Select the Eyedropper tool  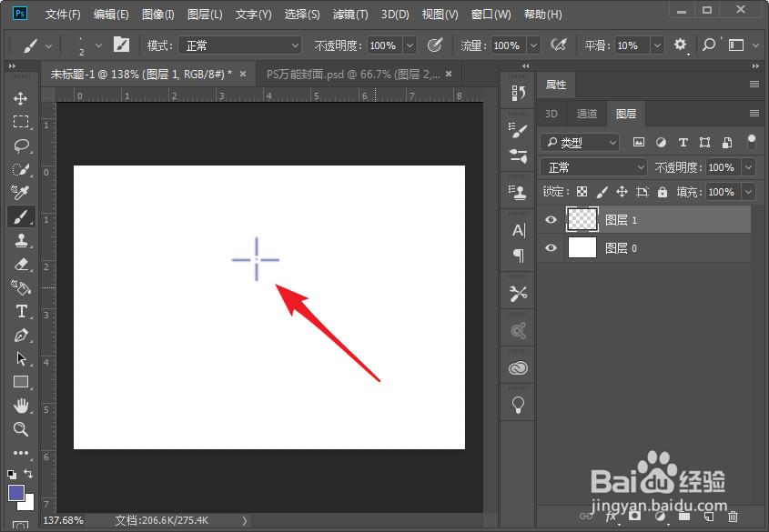21,193
